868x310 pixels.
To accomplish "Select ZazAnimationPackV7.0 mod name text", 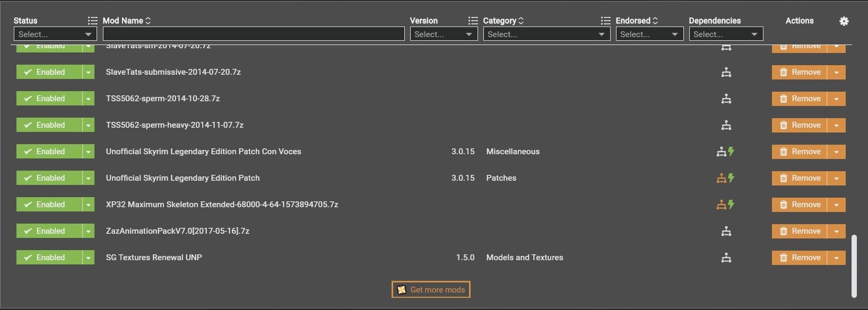I will tap(177, 231).
